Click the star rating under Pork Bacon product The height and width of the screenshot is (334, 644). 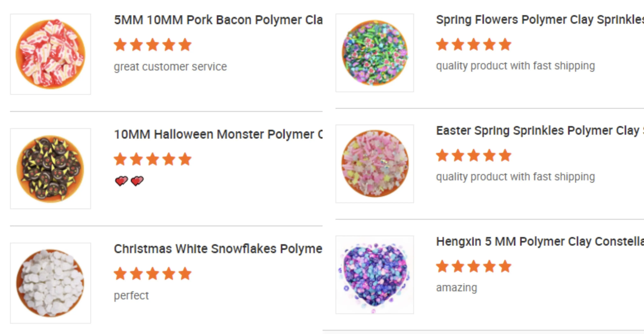[x=153, y=45]
